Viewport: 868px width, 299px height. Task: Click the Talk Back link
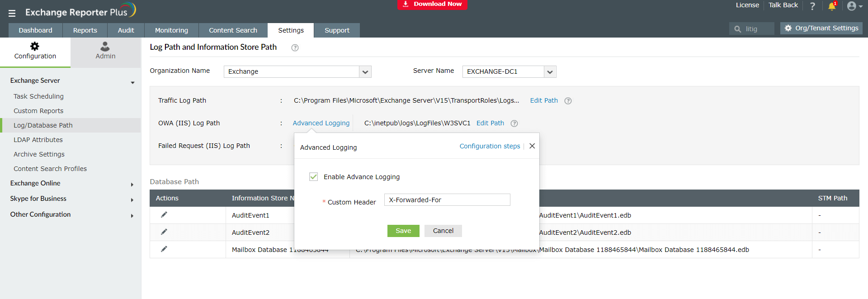pos(783,5)
